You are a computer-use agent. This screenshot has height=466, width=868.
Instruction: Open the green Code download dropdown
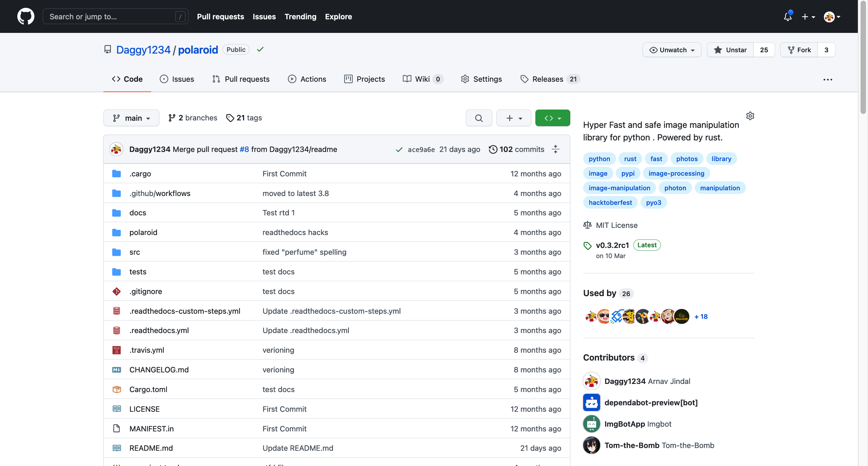click(x=552, y=118)
